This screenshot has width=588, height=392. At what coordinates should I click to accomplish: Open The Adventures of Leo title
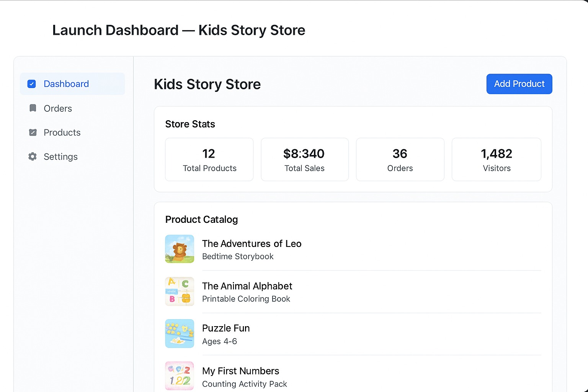pos(252,243)
